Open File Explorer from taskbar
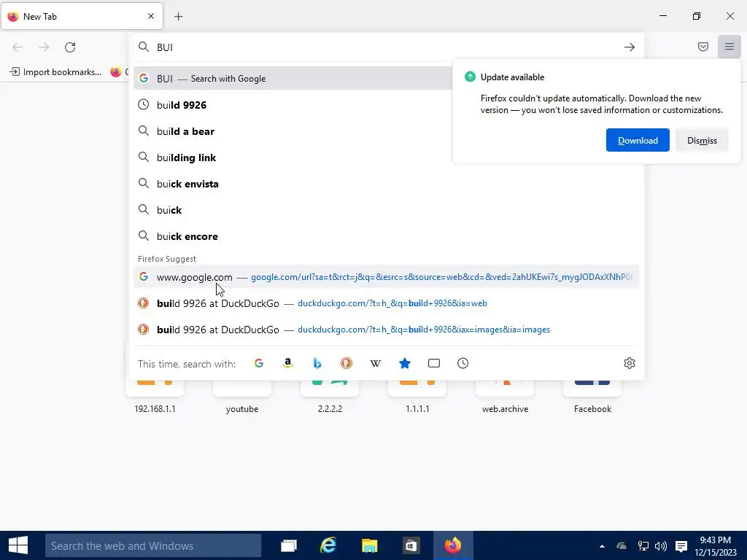Image resolution: width=747 pixels, height=560 pixels. [x=369, y=545]
